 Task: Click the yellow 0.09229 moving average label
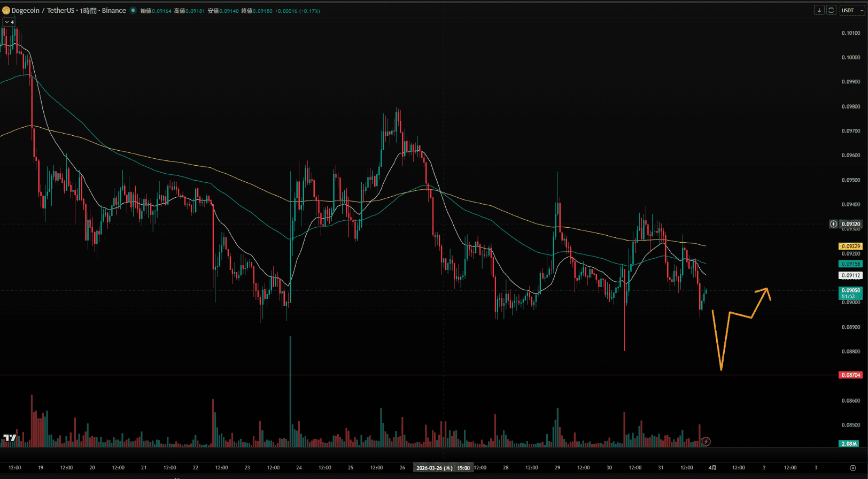(x=850, y=246)
